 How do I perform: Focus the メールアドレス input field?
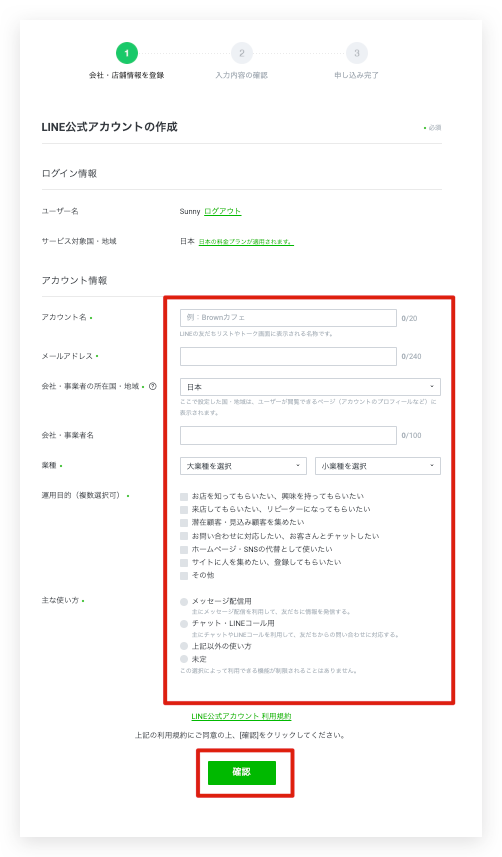(288, 356)
